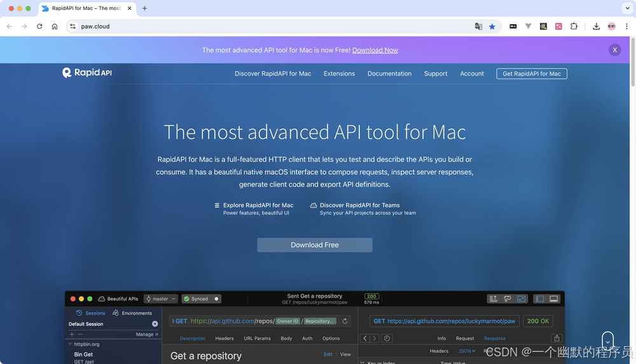This screenshot has width=636, height=364.
Task: Click the Beautiful APIs cloud icon
Action: (101, 299)
